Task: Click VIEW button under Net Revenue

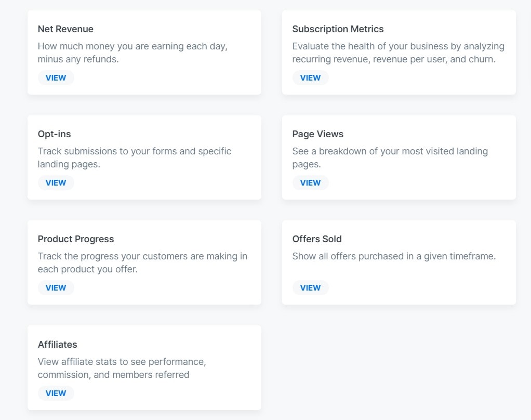Action: tap(56, 78)
